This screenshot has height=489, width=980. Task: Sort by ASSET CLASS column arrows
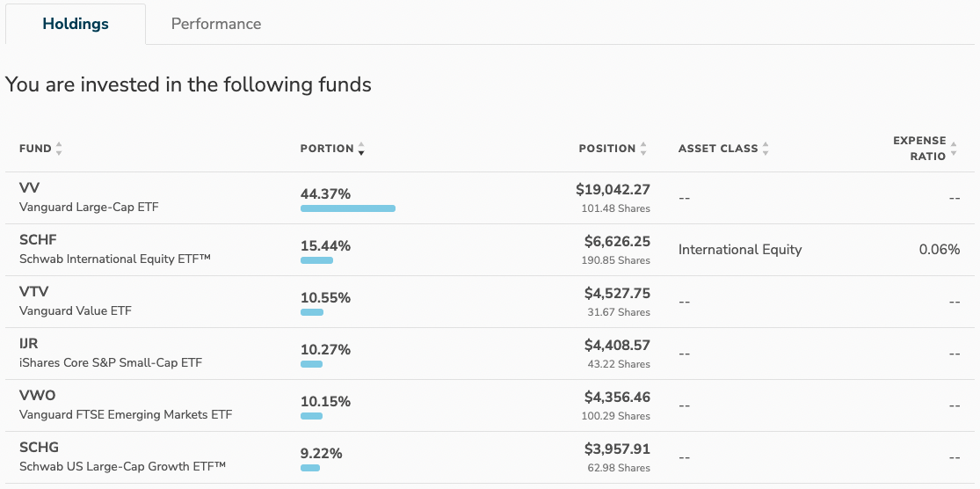pyautogui.click(x=766, y=149)
